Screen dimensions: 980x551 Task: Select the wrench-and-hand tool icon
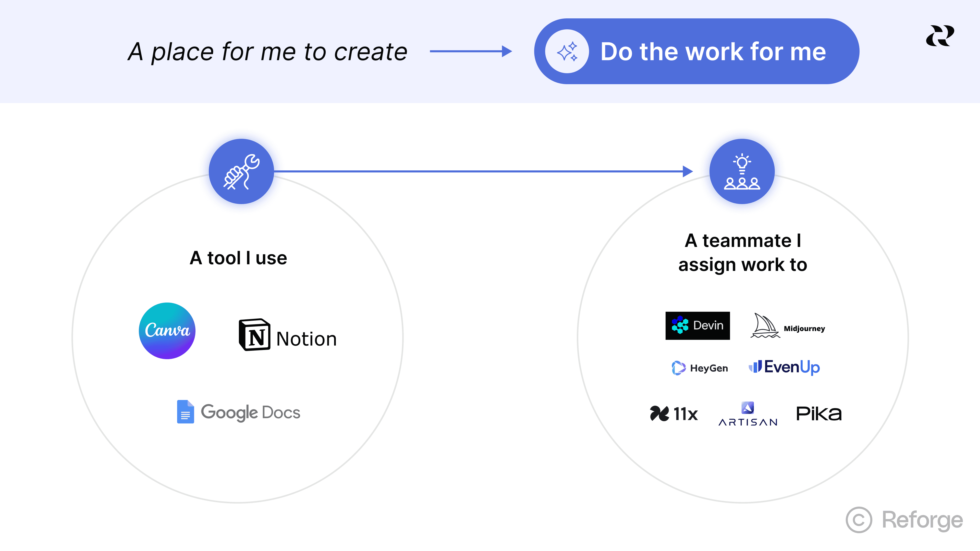coord(241,171)
